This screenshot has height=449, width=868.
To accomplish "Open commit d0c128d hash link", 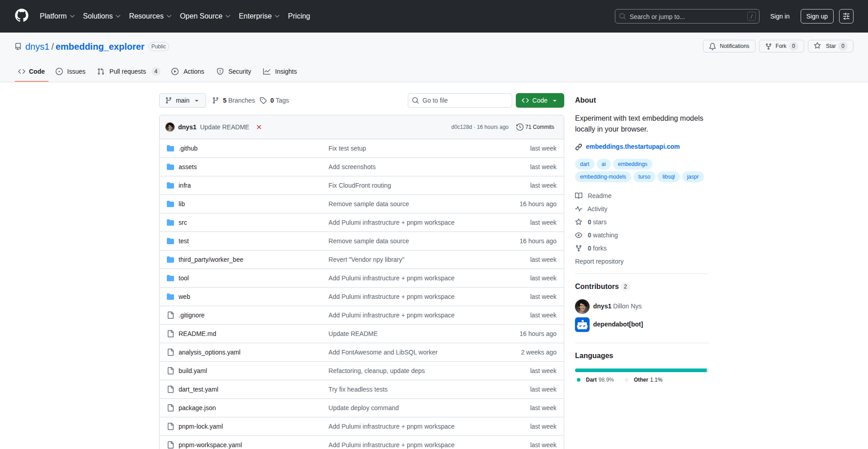I will point(461,127).
